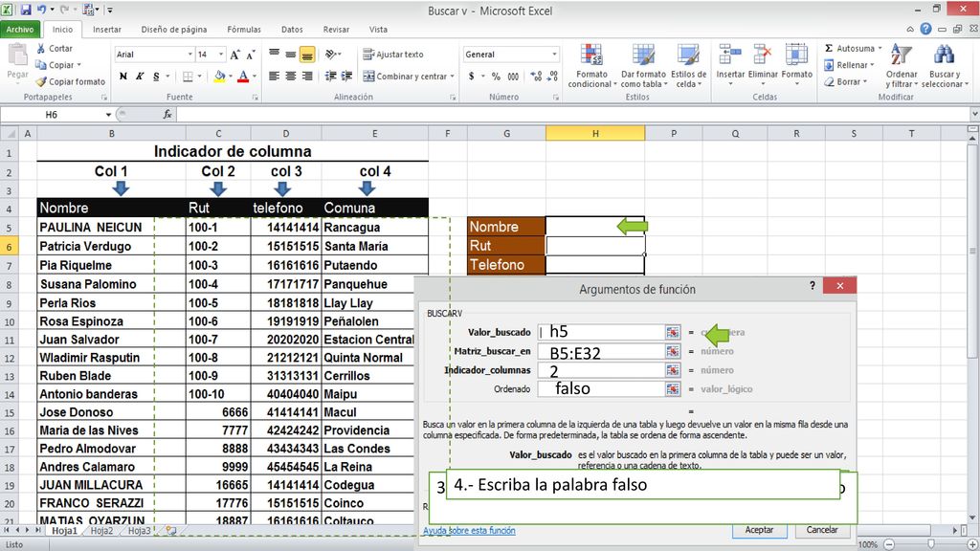Select align bottom icon
Viewport: 980px width, 551px height.
click(x=307, y=55)
